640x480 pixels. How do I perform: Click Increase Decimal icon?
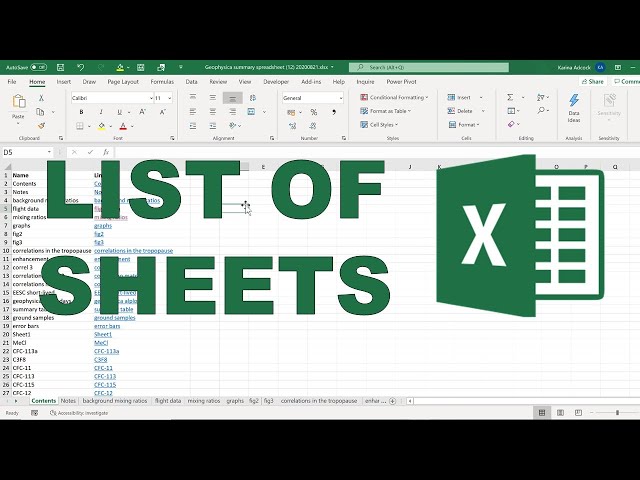click(293, 126)
